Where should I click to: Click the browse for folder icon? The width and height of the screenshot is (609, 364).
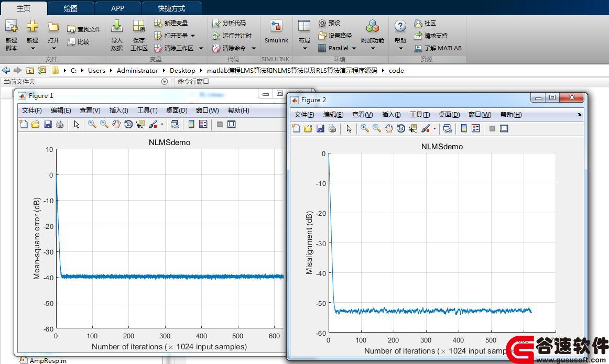(x=42, y=70)
